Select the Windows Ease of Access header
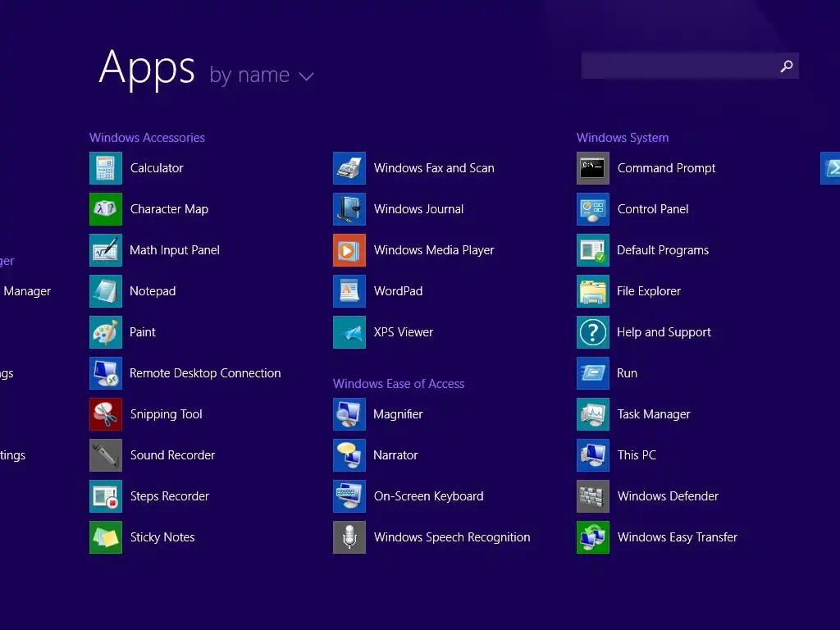 [x=399, y=384]
